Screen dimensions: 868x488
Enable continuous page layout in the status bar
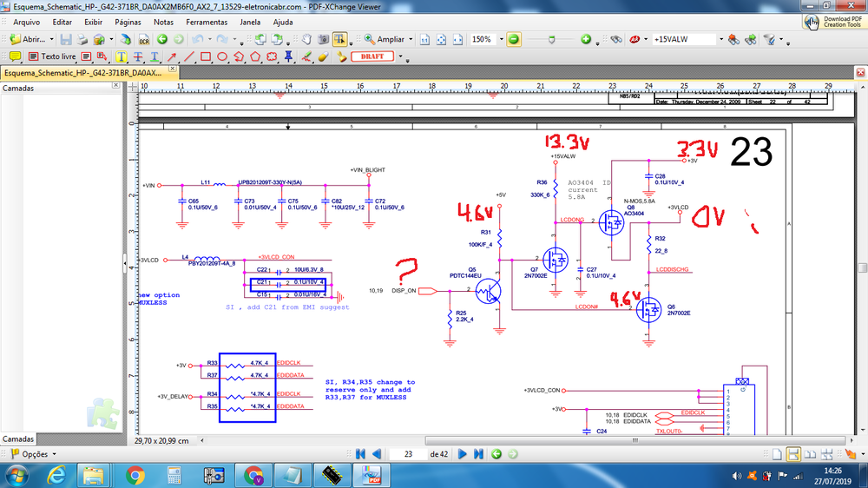(x=793, y=454)
